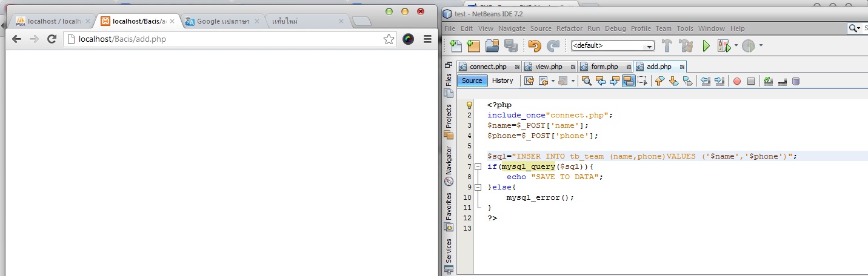The height and width of the screenshot is (276, 868).
Task: Click New File icon in NetBeans toolbar
Action: [x=456, y=45]
